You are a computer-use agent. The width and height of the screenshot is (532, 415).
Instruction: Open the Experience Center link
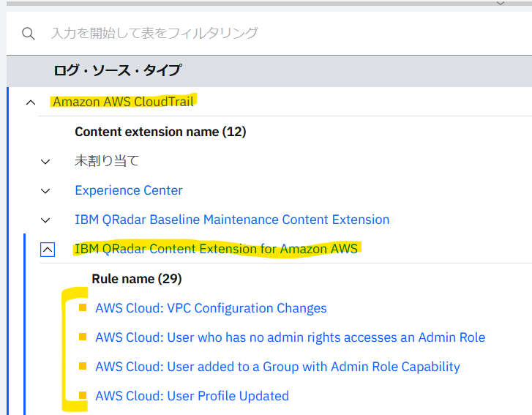pyautogui.click(x=129, y=190)
